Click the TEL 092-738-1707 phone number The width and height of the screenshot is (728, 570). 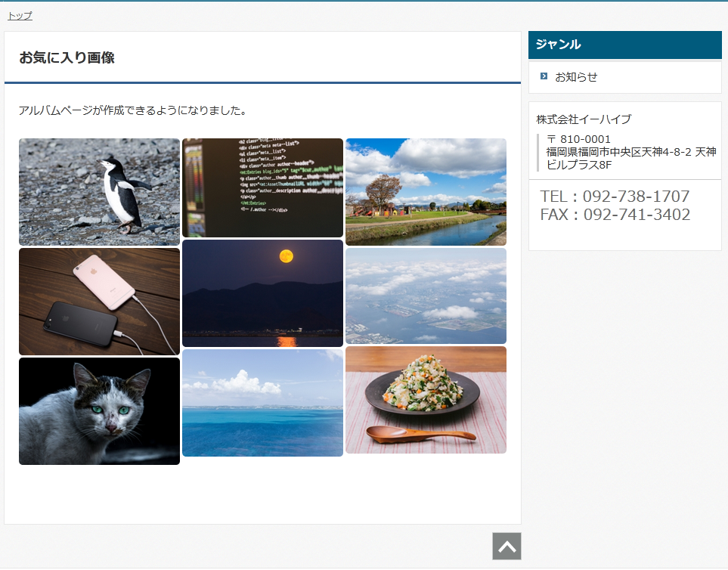click(x=615, y=197)
